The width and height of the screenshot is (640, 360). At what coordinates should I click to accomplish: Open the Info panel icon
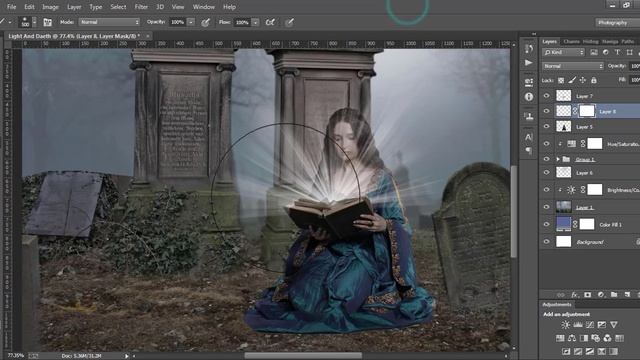[529, 97]
